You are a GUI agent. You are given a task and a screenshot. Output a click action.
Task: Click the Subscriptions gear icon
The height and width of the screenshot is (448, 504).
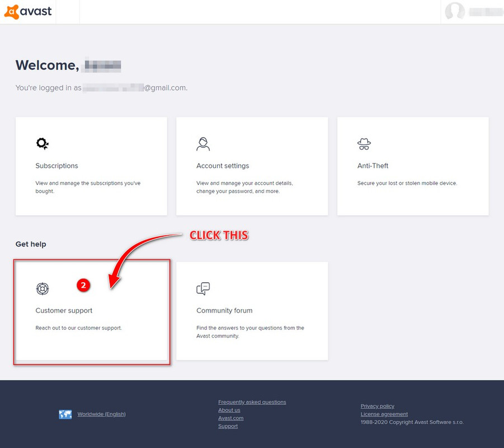click(43, 143)
